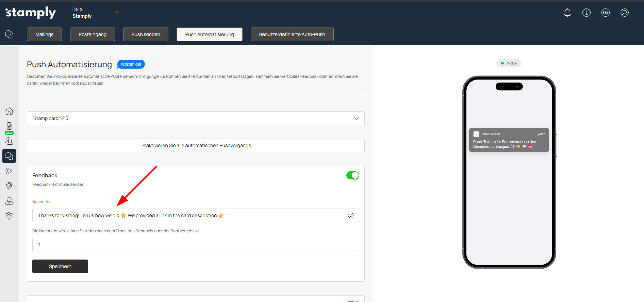Go to home via sidebar house icon
Viewport: 644px width, 302px height.
(x=9, y=111)
